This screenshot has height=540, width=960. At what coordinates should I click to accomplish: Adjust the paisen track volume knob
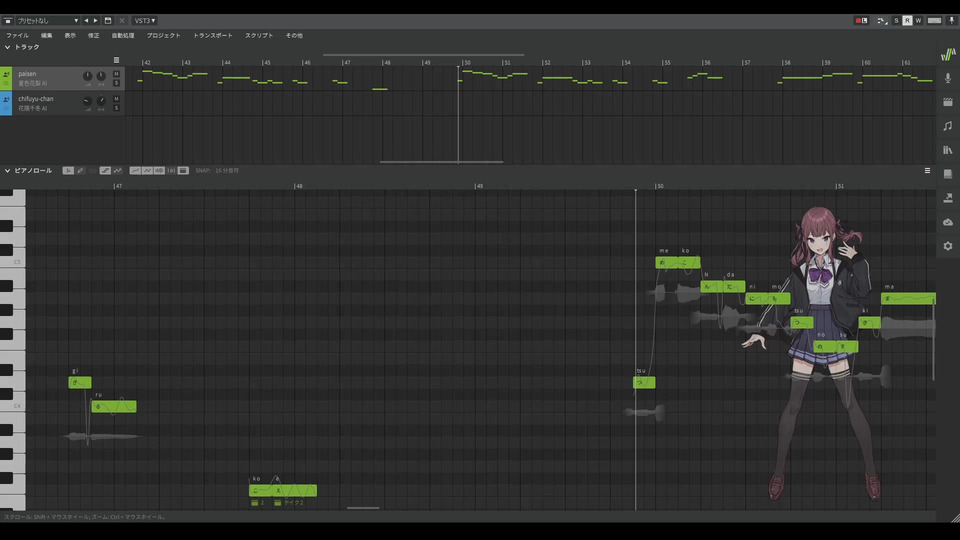pos(88,76)
